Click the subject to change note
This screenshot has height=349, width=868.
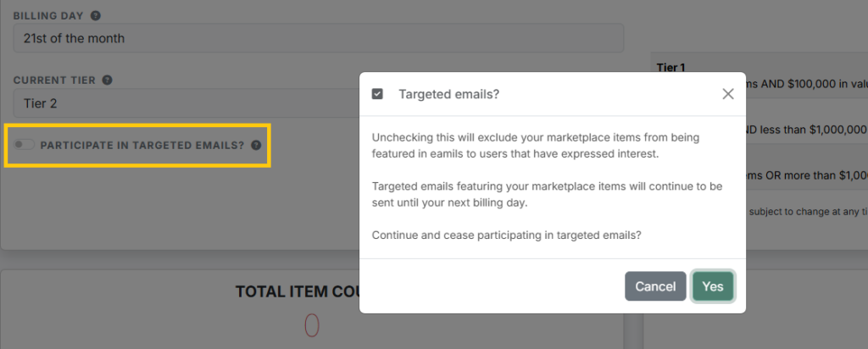point(807,211)
